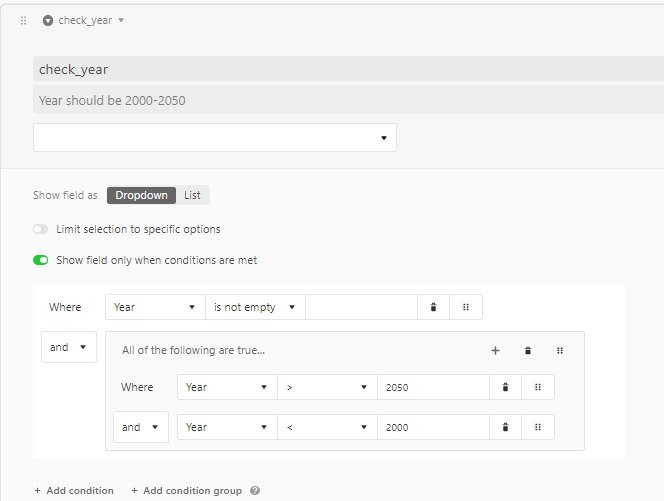
Task: Switch field display to List
Action: (192, 195)
